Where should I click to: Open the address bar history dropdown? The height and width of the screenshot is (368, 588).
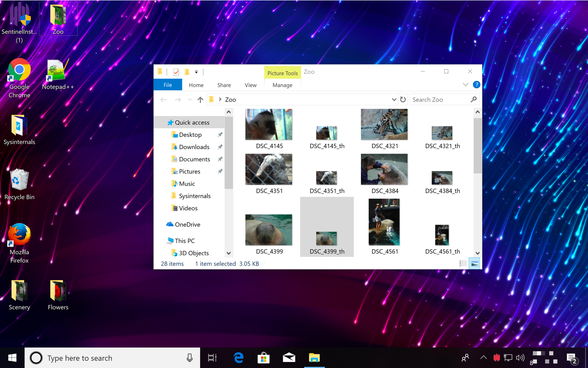[x=394, y=100]
